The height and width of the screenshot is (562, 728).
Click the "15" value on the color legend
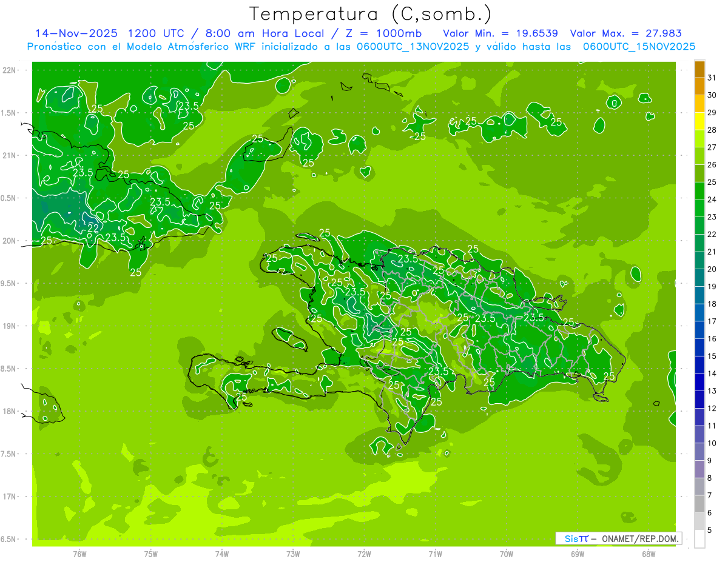[x=712, y=356]
